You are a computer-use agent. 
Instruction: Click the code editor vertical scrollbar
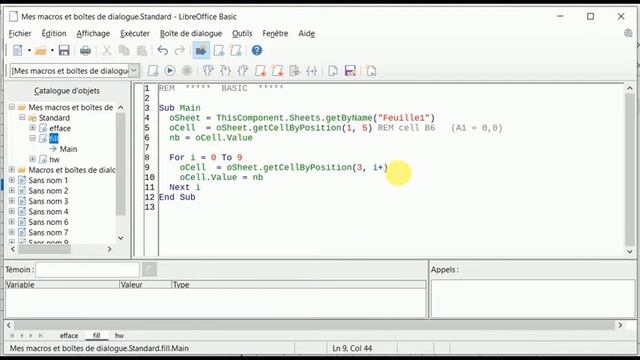(x=629, y=170)
